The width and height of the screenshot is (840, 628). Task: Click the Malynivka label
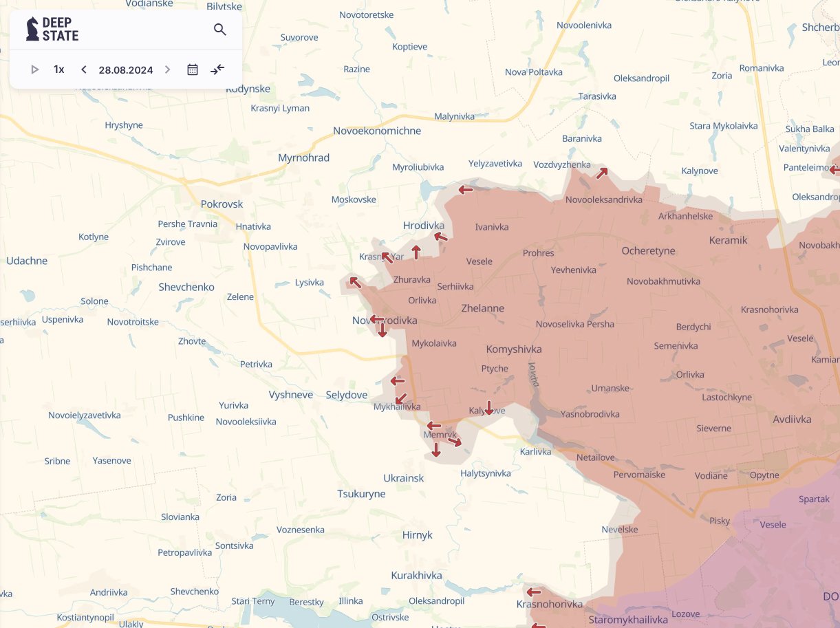pos(455,116)
